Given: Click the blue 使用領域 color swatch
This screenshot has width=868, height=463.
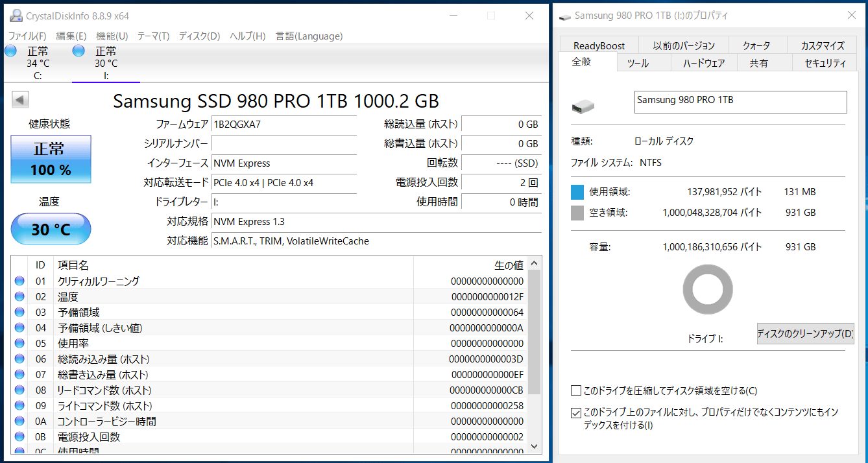Looking at the screenshot, I should point(577,192).
